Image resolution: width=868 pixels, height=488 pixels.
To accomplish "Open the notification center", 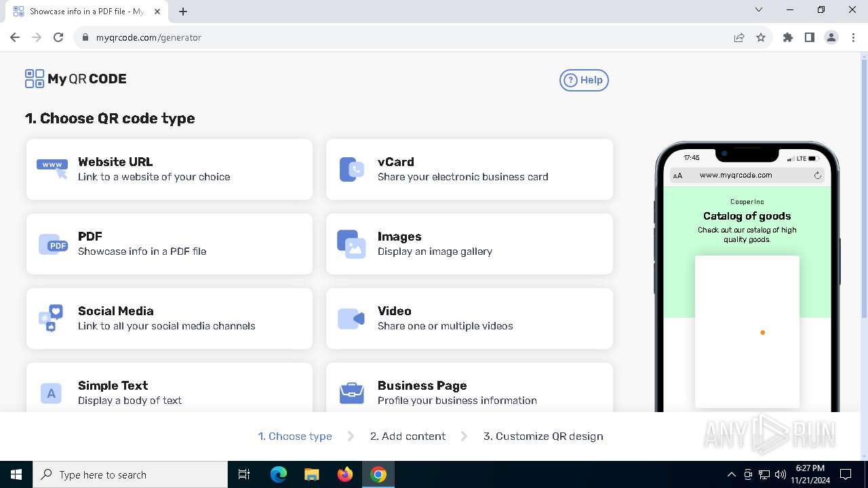I will tap(846, 474).
